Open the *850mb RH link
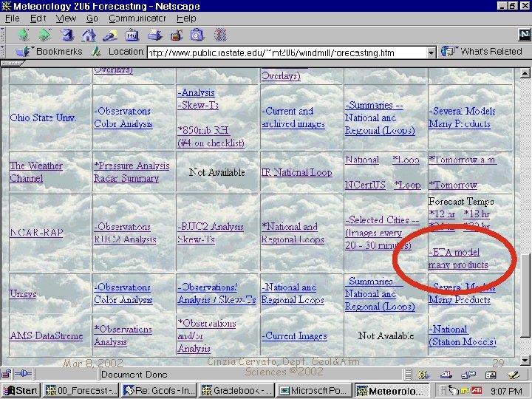 click(x=211, y=137)
